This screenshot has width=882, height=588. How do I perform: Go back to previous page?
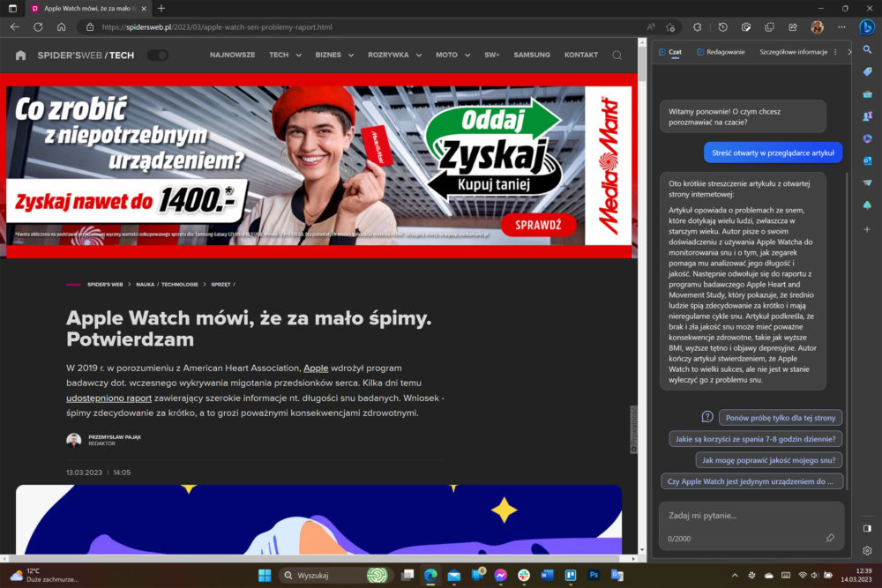(x=15, y=27)
